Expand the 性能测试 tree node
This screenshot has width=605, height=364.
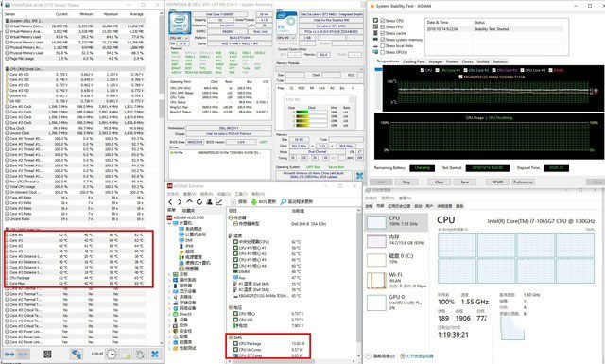tap(170, 348)
